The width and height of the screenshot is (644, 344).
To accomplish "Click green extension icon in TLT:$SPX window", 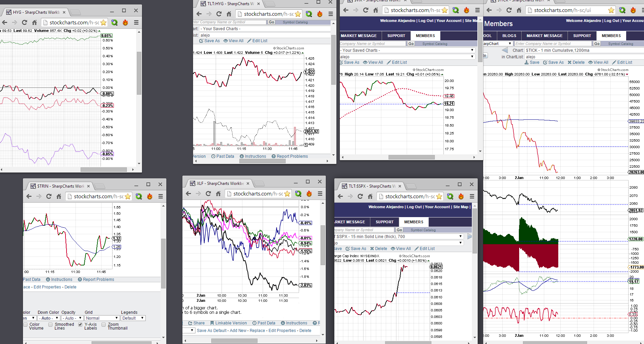I will (450, 197).
